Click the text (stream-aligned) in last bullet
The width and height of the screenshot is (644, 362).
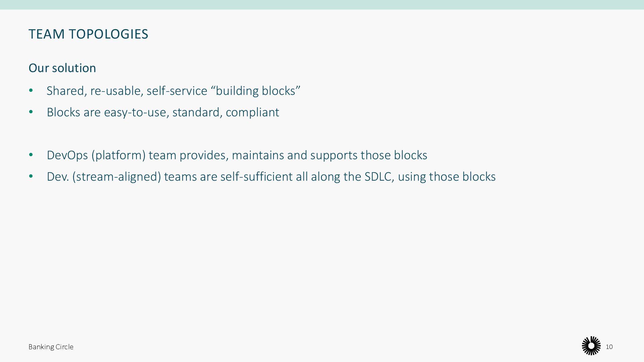tap(116, 177)
